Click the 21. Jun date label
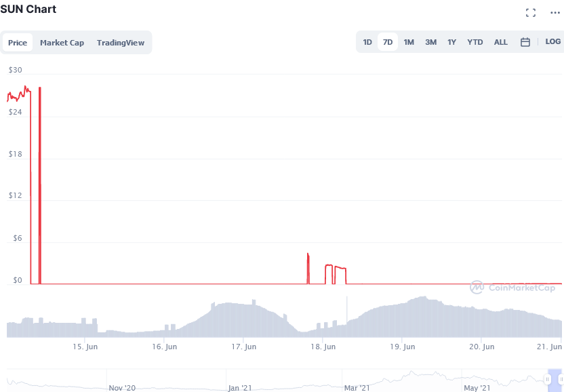 (x=549, y=347)
